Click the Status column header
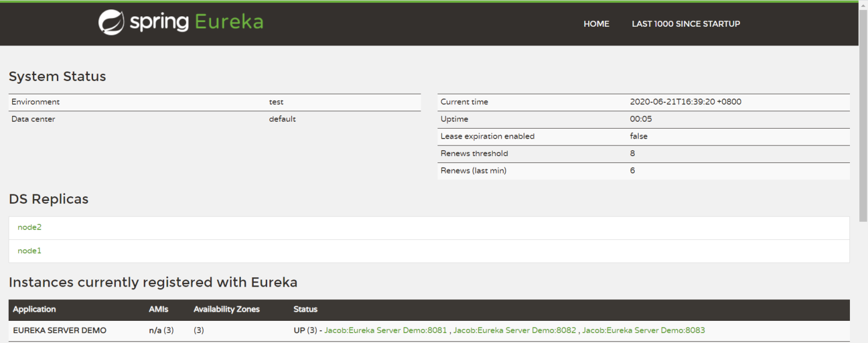 [305, 309]
